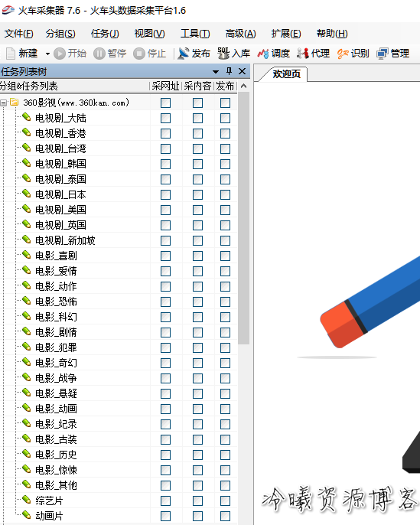The width and height of the screenshot is (420, 525).
Task: Check 采网址 box for 电影_爱情
Action: [x=166, y=271]
